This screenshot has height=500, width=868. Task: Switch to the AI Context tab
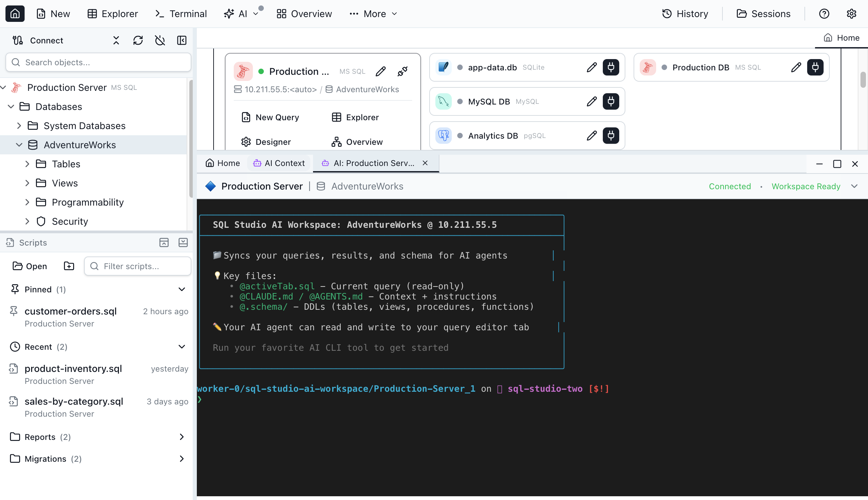tap(279, 163)
